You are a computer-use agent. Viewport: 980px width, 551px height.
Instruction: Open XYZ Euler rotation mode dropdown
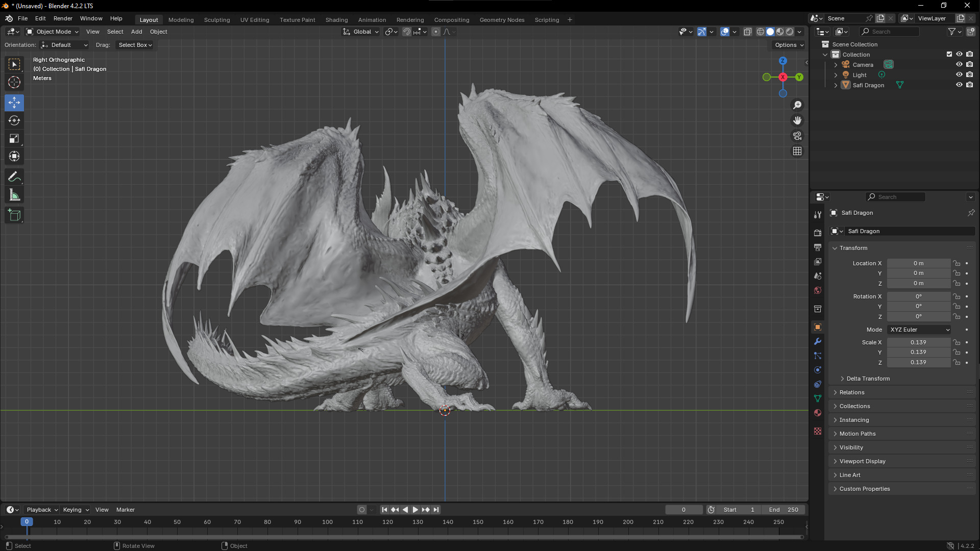[x=919, y=330]
